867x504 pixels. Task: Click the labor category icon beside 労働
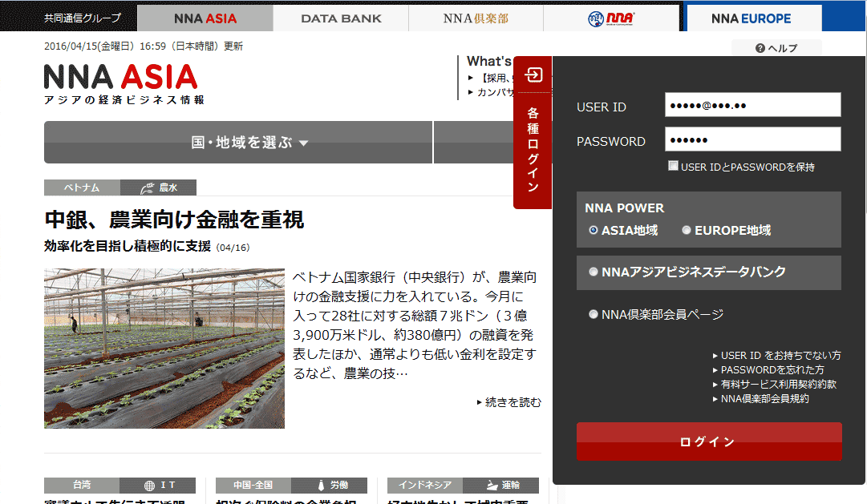321,486
